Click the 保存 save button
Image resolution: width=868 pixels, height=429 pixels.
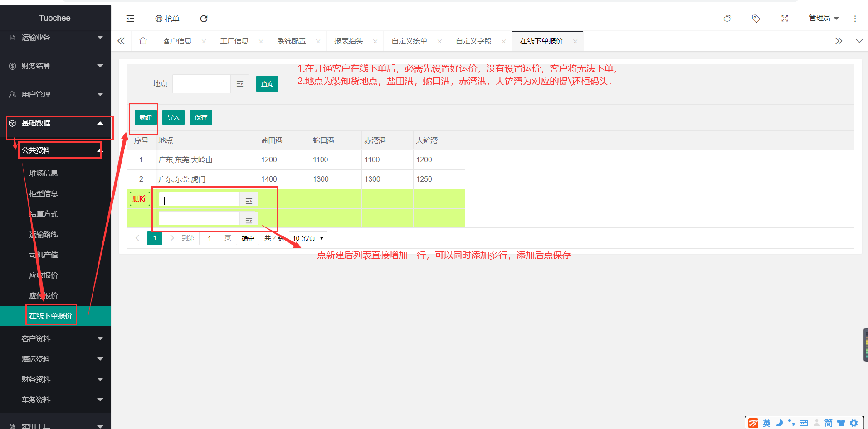coord(201,117)
